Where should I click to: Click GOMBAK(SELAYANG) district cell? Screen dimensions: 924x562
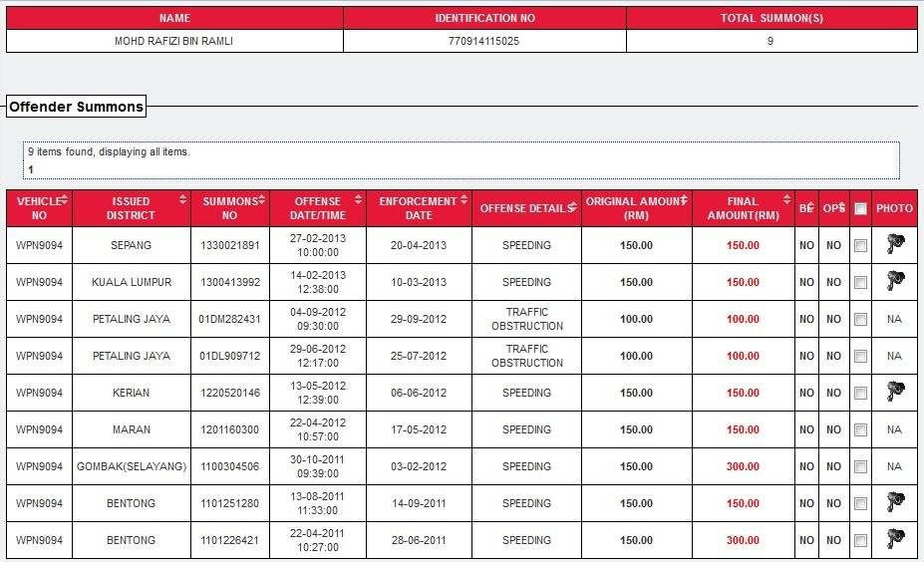pos(132,466)
